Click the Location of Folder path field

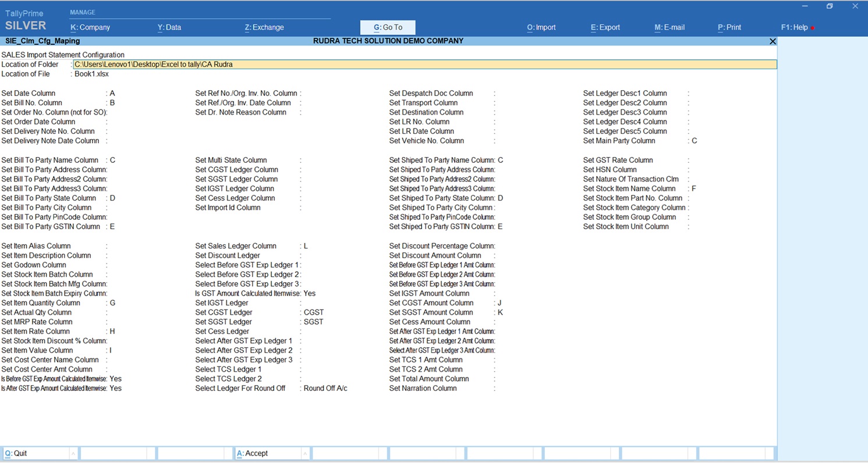424,65
